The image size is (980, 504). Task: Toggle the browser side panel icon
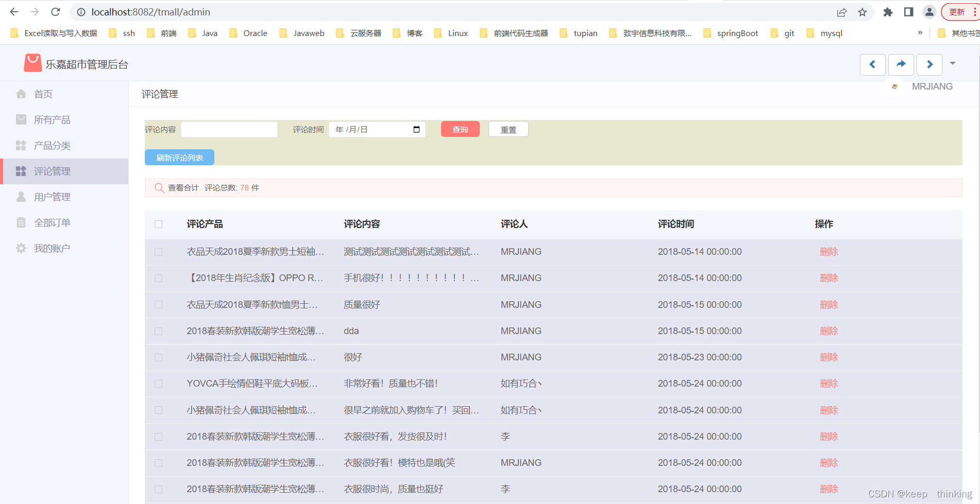[x=908, y=12]
